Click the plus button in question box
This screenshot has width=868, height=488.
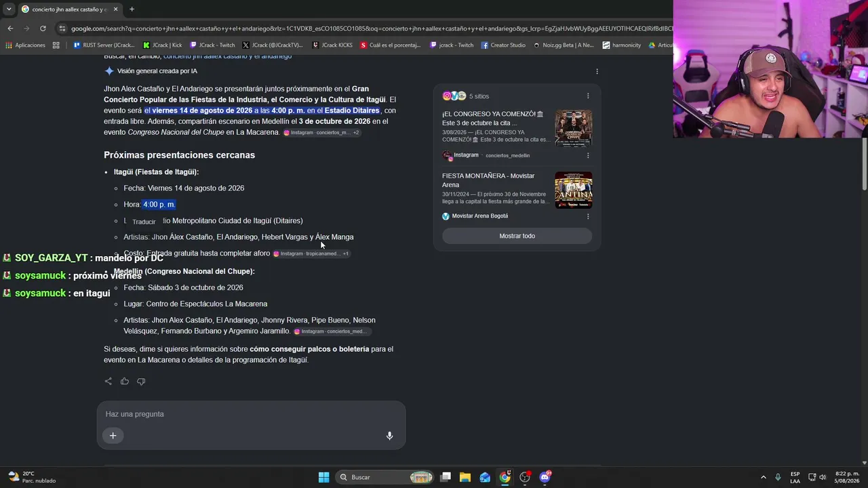(113, 436)
